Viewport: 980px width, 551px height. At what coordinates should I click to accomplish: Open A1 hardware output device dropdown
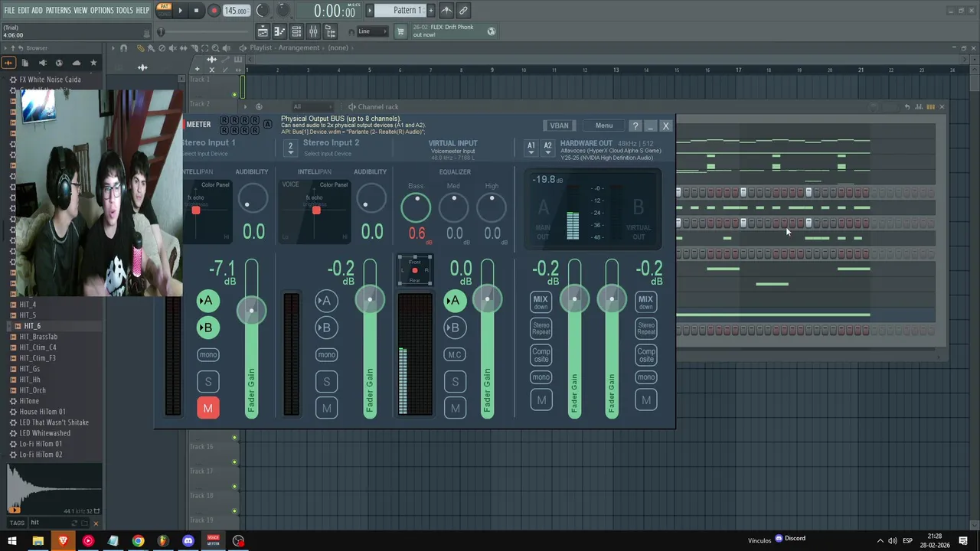coord(531,147)
